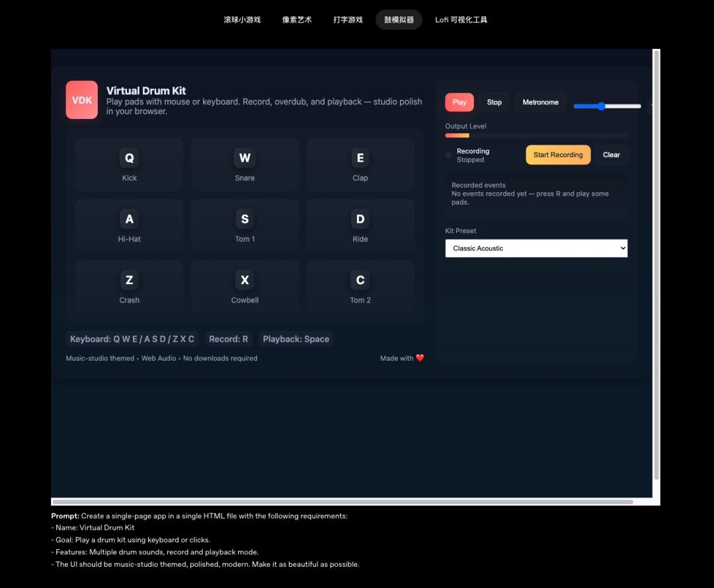This screenshot has height=588, width=714.
Task: Select the 像素艺术 tab
Action: click(297, 20)
